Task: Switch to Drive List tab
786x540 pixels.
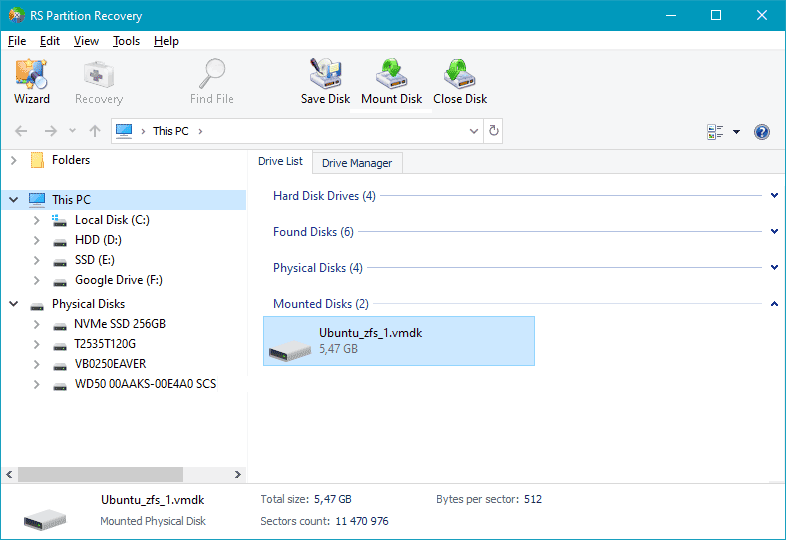Action: point(280,161)
